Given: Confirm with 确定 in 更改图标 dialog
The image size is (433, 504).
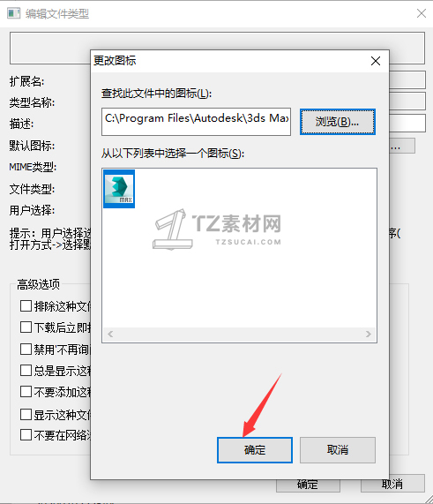Looking at the screenshot, I should [255, 449].
